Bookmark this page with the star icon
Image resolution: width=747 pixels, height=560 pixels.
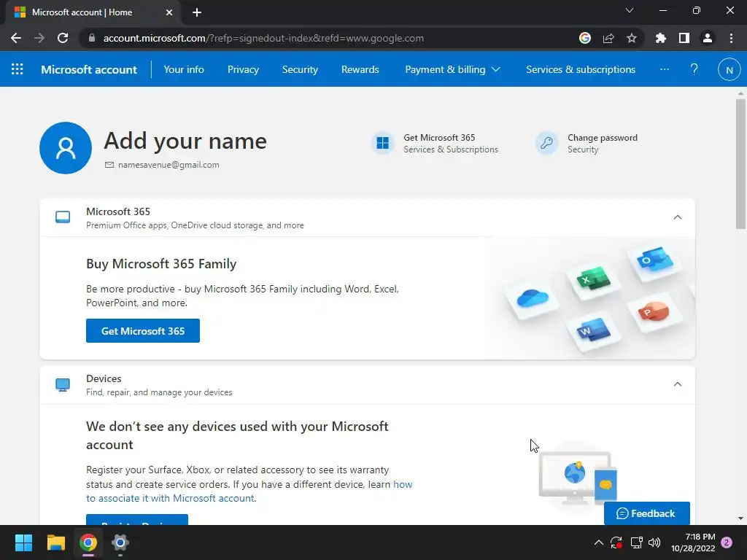631,38
